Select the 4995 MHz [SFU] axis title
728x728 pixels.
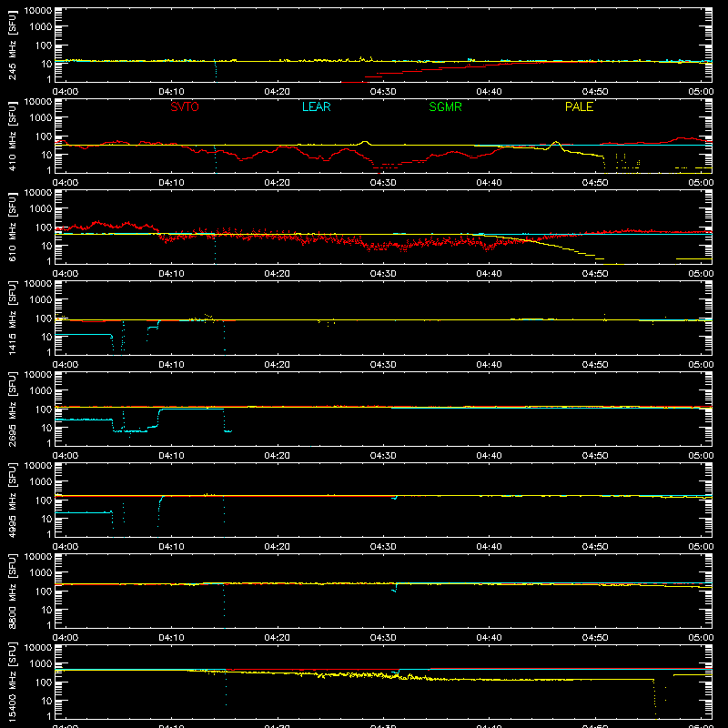click(13, 500)
